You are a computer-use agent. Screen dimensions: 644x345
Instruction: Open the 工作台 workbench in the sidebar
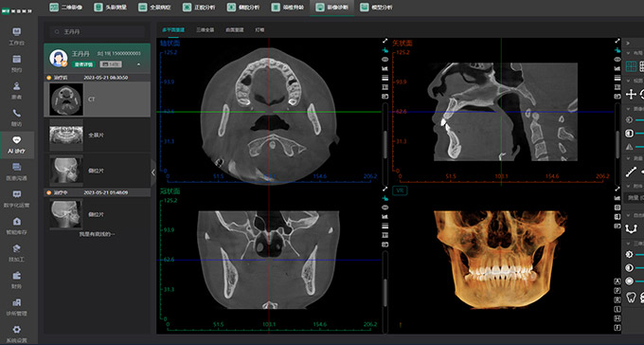click(x=16, y=36)
